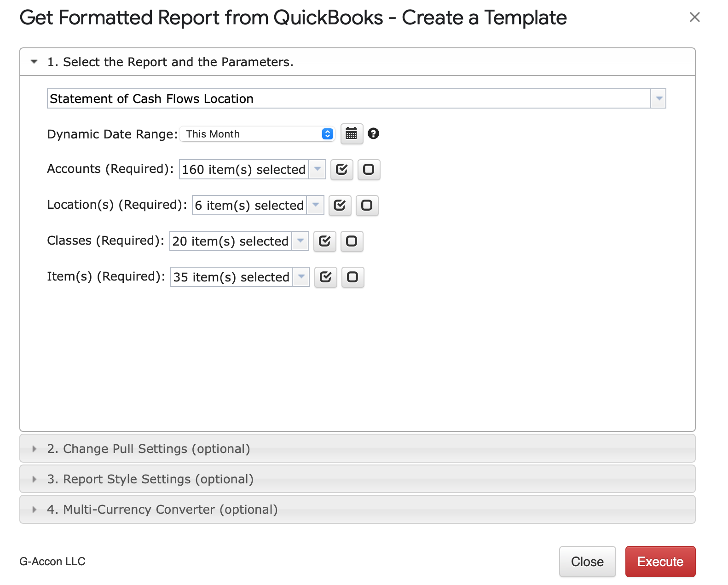The image size is (728, 585).
Task: Select all Classes with check icon
Action: coord(324,241)
